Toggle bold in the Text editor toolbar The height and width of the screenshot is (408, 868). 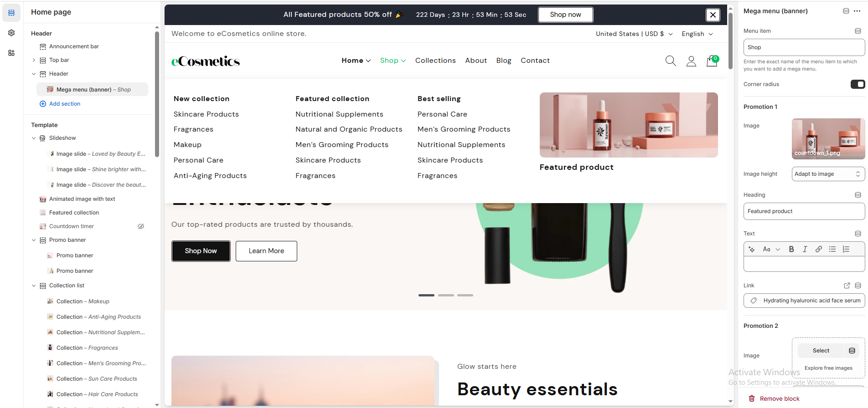click(791, 249)
